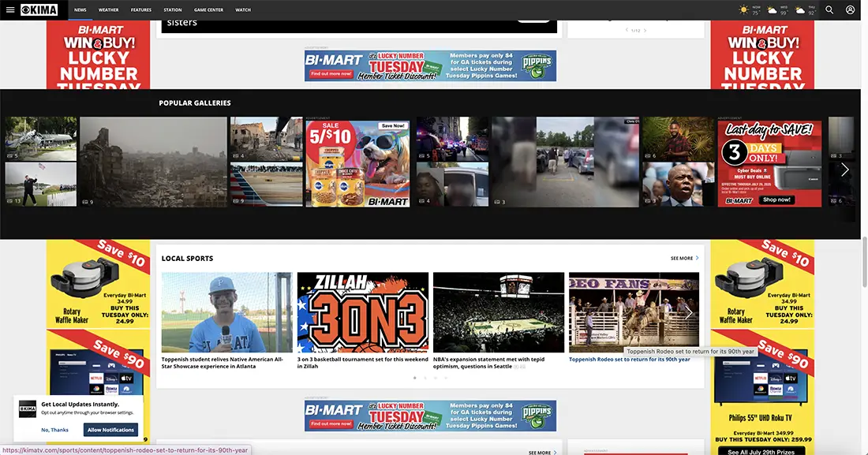The width and height of the screenshot is (868, 455).
Task: Open the golfer gallery with 13 photos
Action: click(41, 185)
